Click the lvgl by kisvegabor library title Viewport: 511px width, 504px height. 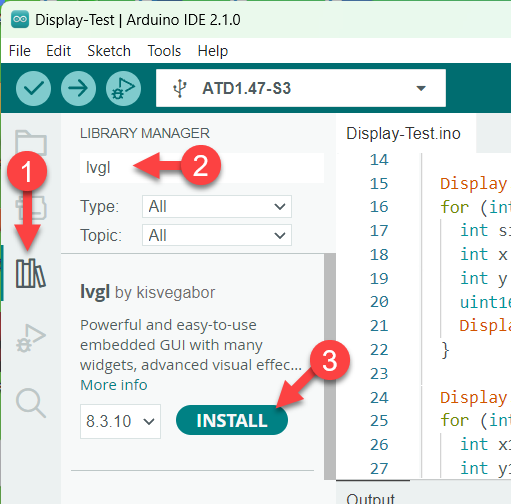pos(147,292)
